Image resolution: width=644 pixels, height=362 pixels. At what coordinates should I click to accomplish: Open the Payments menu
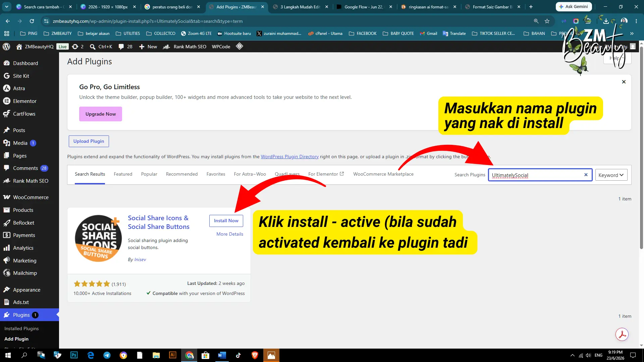point(24,235)
